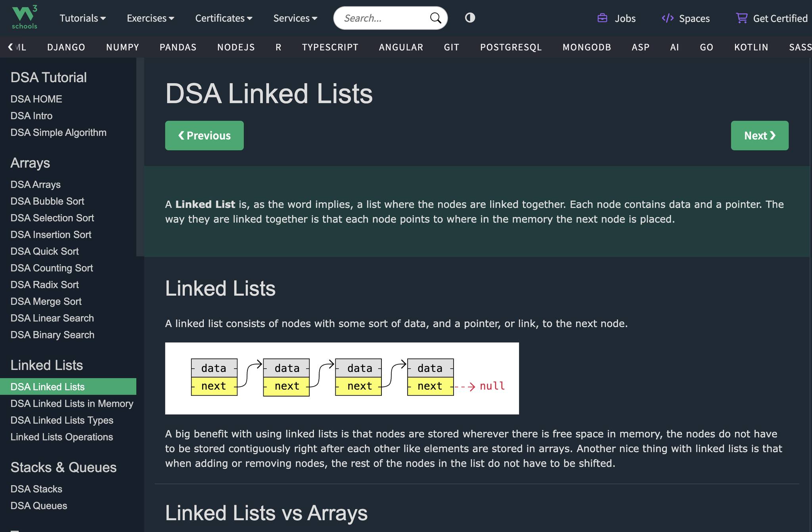
Task: Select NUMPY in topic bar
Action: click(x=123, y=47)
